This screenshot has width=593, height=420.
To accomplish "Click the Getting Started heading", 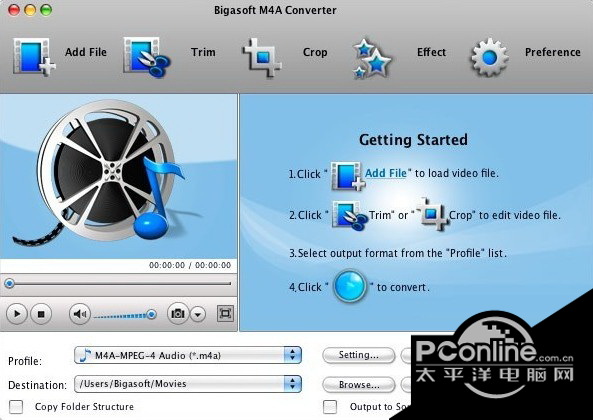I will tap(413, 140).
